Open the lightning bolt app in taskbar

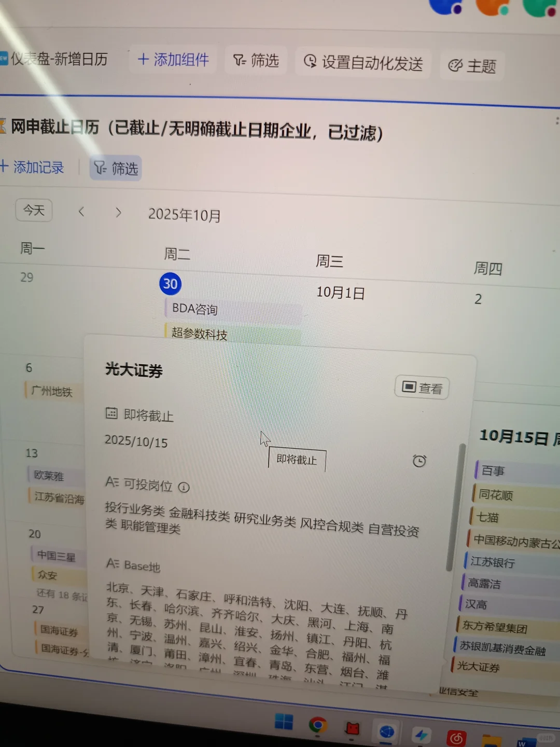coord(421,735)
